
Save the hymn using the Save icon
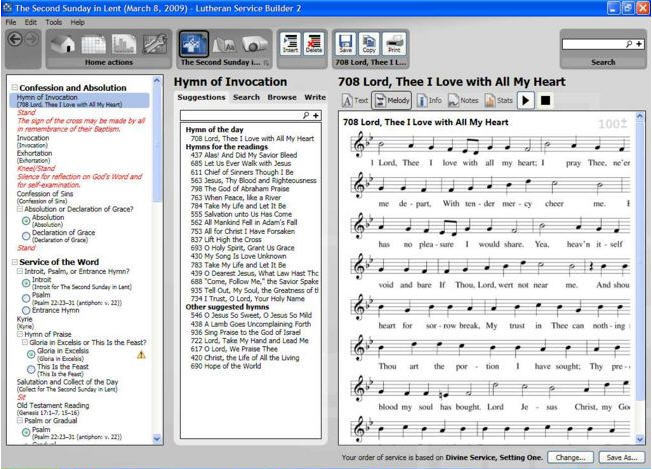tap(345, 43)
